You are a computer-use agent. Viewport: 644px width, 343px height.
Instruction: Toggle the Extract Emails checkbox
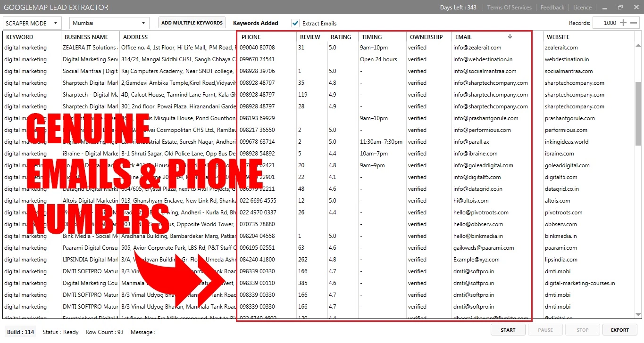pyautogui.click(x=295, y=23)
